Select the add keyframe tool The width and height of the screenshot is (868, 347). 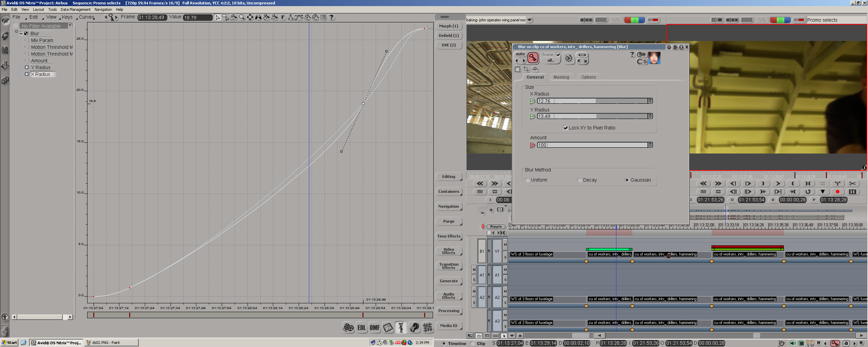[x=267, y=17]
